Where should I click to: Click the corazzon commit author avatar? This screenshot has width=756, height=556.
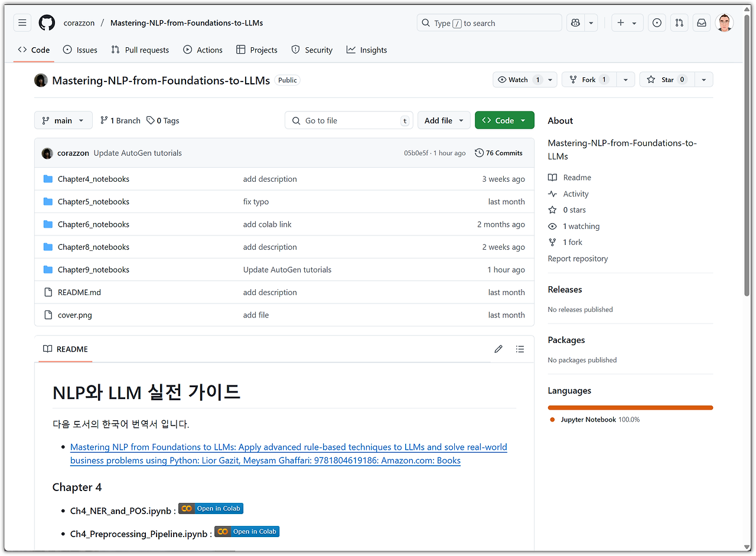47,153
